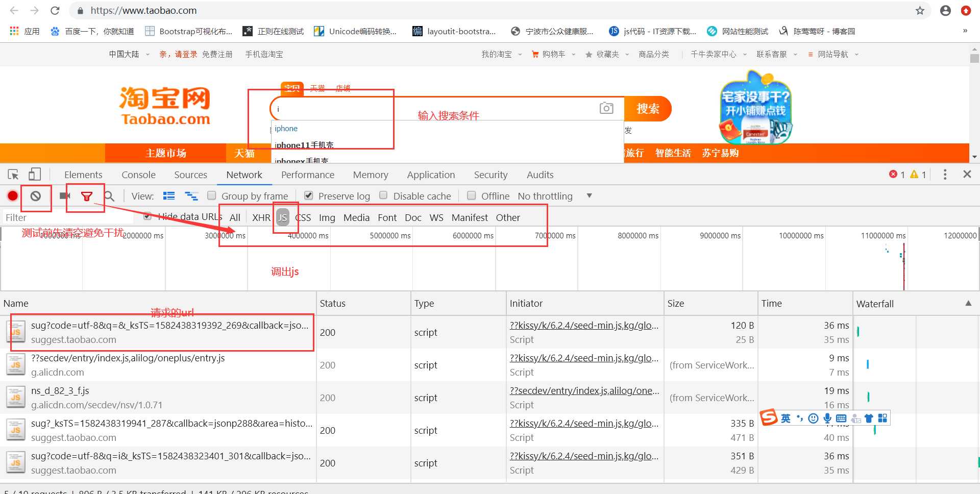Click the Sogou skin shirt icon
The height and width of the screenshot is (494, 980).
pyautogui.click(x=869, y=418)
